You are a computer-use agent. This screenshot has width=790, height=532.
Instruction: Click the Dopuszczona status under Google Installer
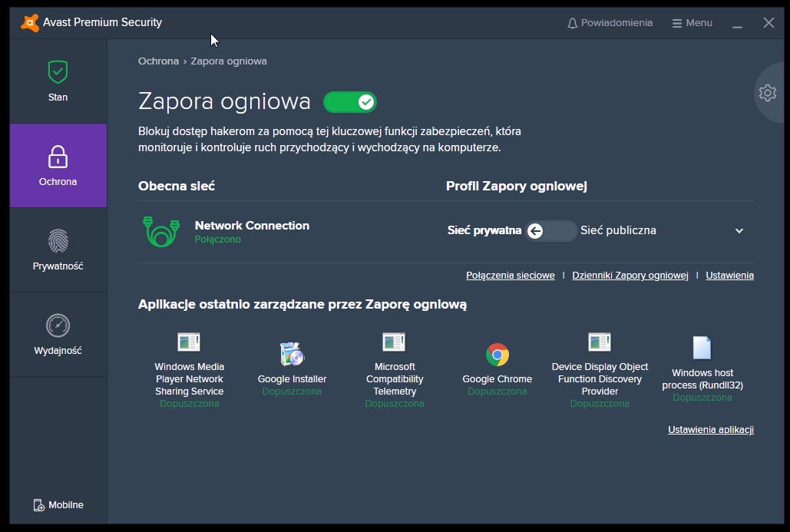(x=292, y=392)
